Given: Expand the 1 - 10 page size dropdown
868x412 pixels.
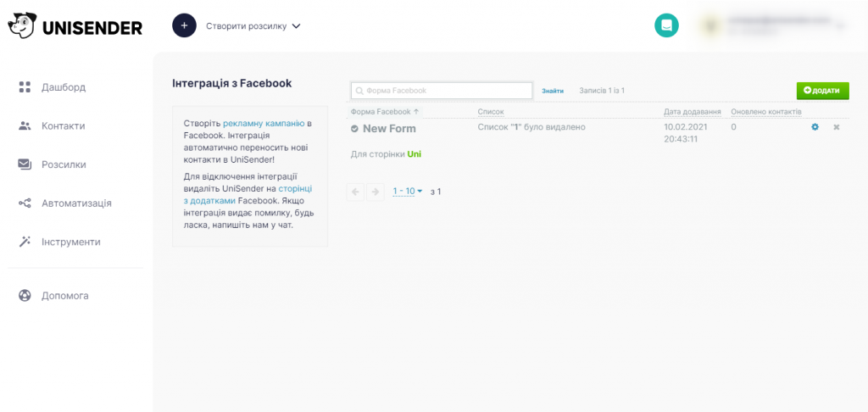Looking at the screenshot, I should pos(408,191).
